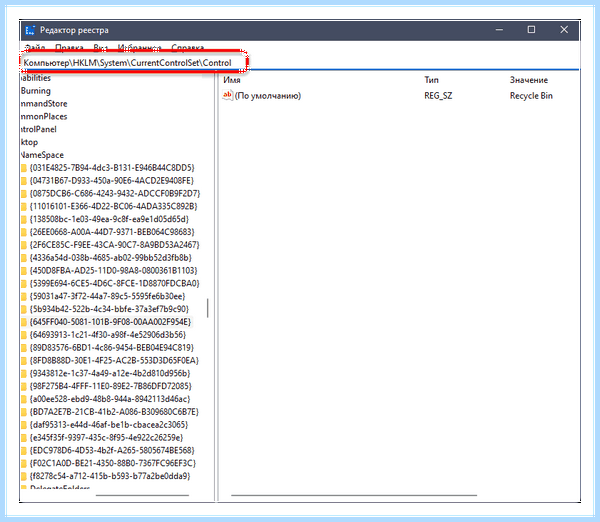
Task: Select the Recycle Bin value cell
Action: point(531,96)
